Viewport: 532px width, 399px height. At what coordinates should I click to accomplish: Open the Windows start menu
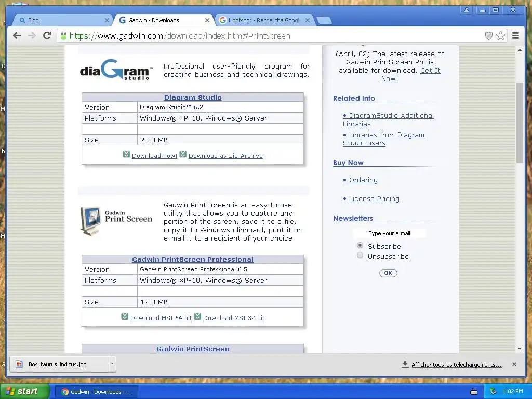(24, 392)
